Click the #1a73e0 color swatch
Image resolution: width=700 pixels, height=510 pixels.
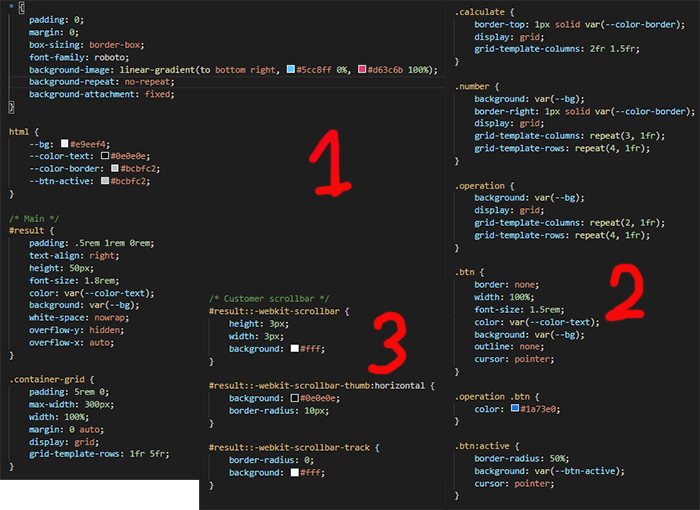[x=515, y=409]
